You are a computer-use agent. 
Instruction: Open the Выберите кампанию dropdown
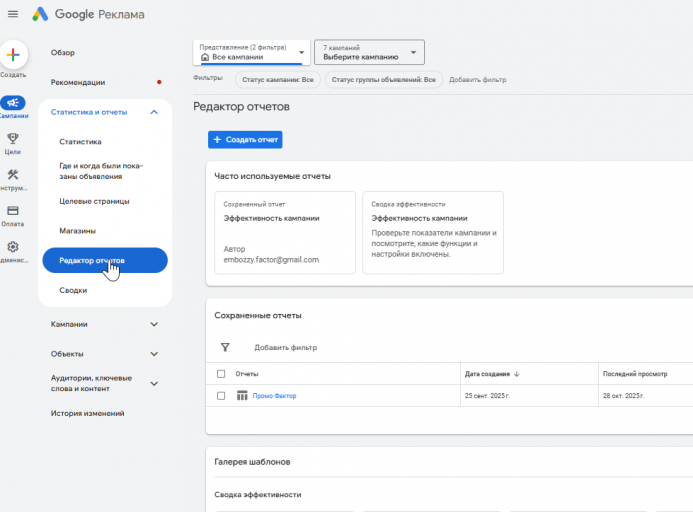tap(369, 52)
